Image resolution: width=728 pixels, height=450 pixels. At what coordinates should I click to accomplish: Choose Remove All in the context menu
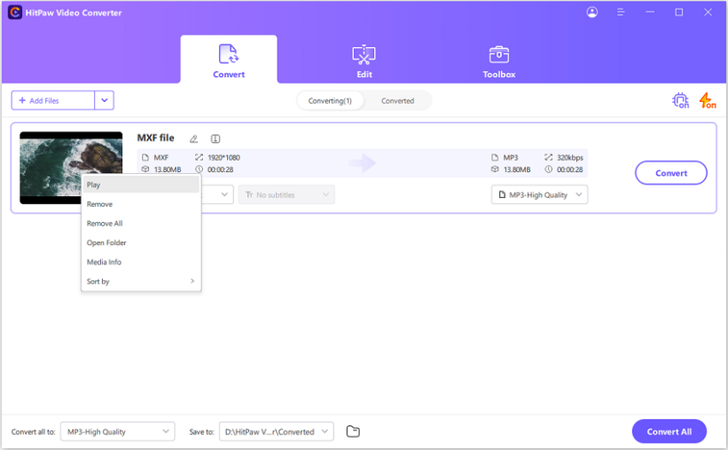click(141, 223)
